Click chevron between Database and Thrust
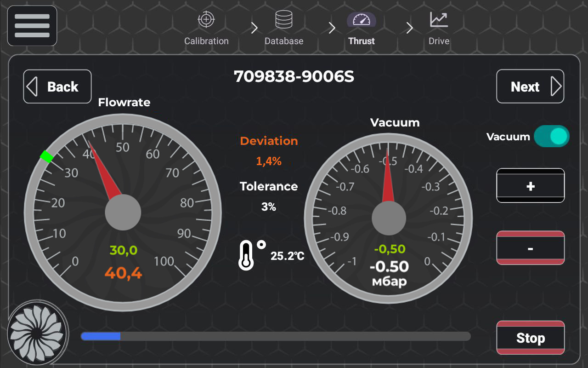 tap(332, 29)
